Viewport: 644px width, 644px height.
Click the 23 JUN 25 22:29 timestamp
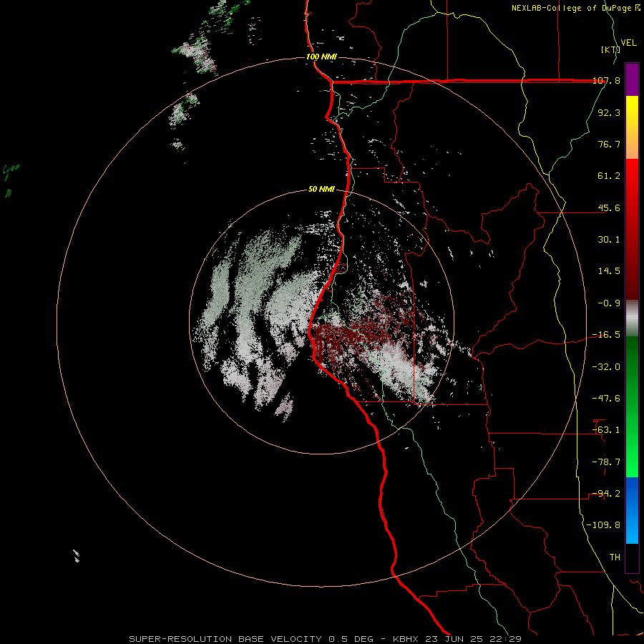(472, 639)
